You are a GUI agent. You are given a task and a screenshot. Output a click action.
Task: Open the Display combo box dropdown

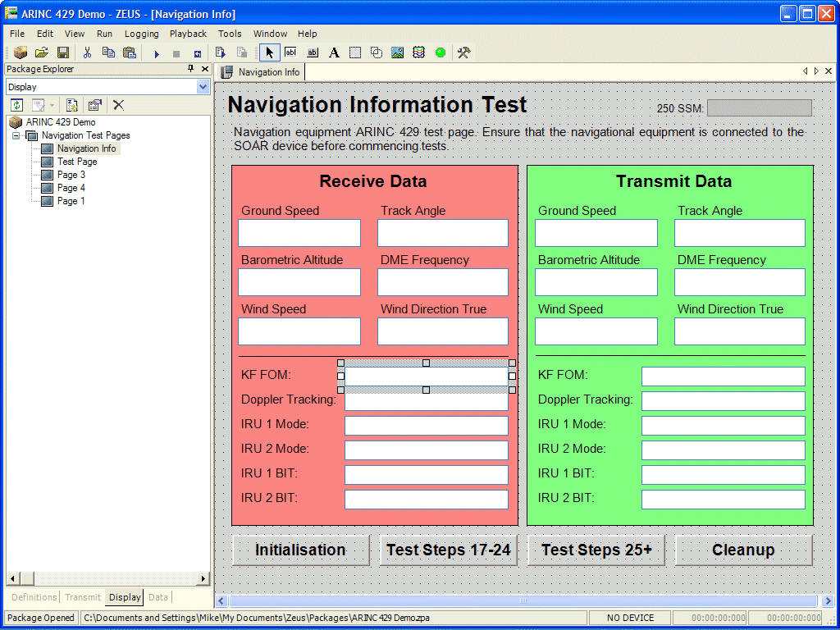pos(203,87)
